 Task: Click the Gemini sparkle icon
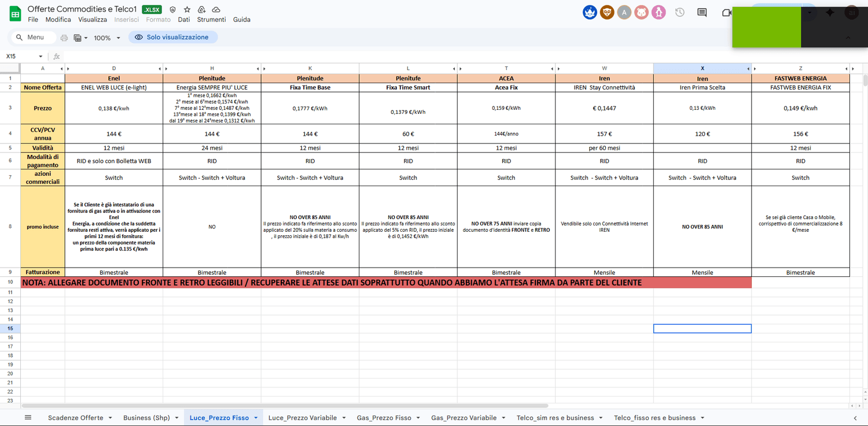(830, 12)
